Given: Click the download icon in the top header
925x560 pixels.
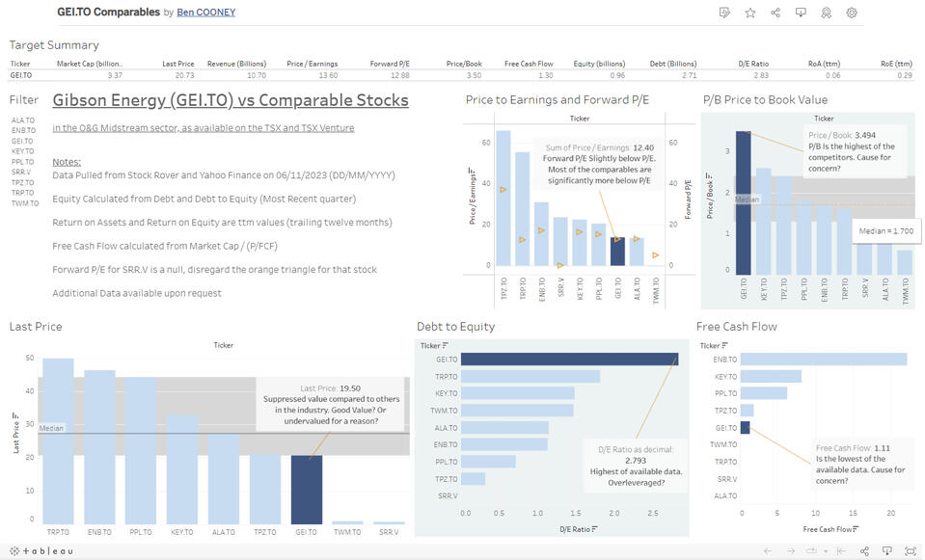Looking at the screenshot, I should 801,13.
